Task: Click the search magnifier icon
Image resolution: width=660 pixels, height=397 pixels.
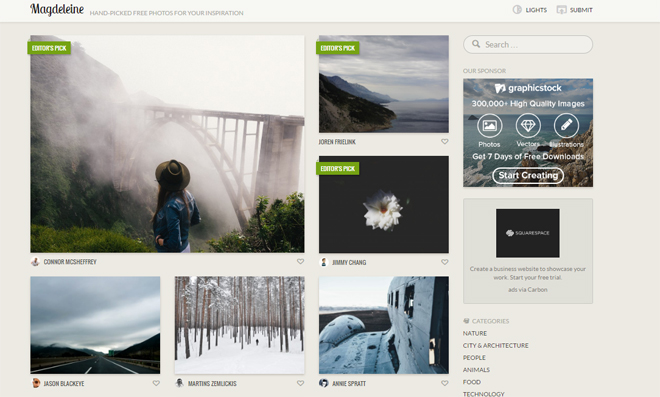Action: 476,44
